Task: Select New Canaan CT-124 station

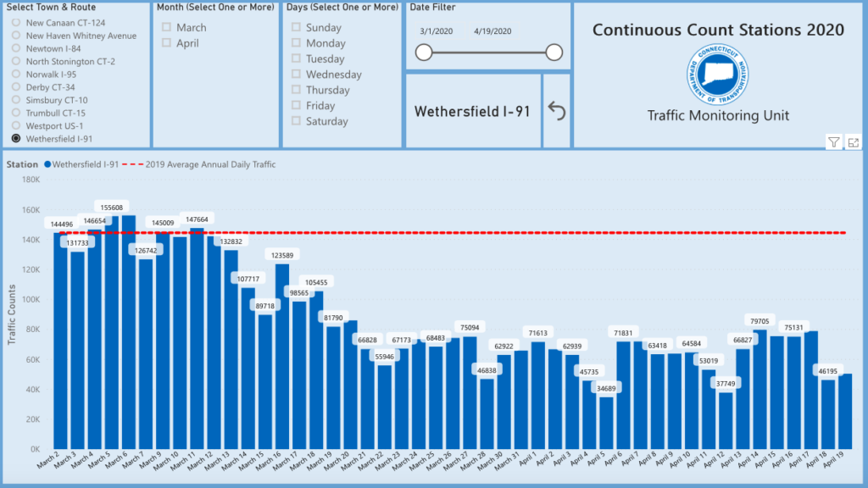Action: (x=15, y=23)
